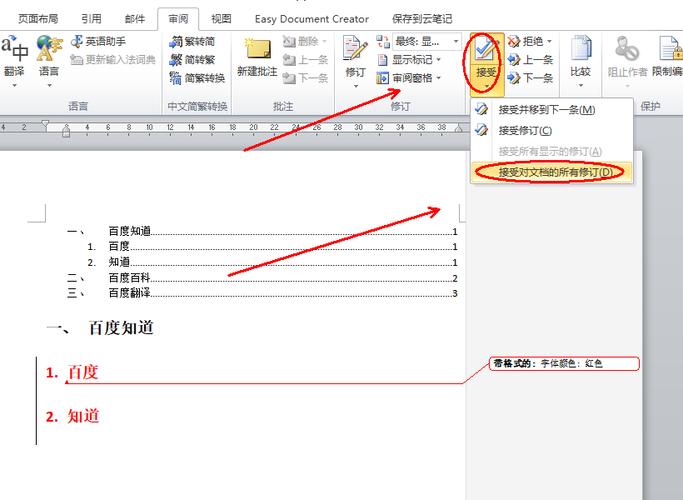This screenshot has width=683, height=500.
Task: Insert a 新建批注 new comment
Action: coord(257,57)
